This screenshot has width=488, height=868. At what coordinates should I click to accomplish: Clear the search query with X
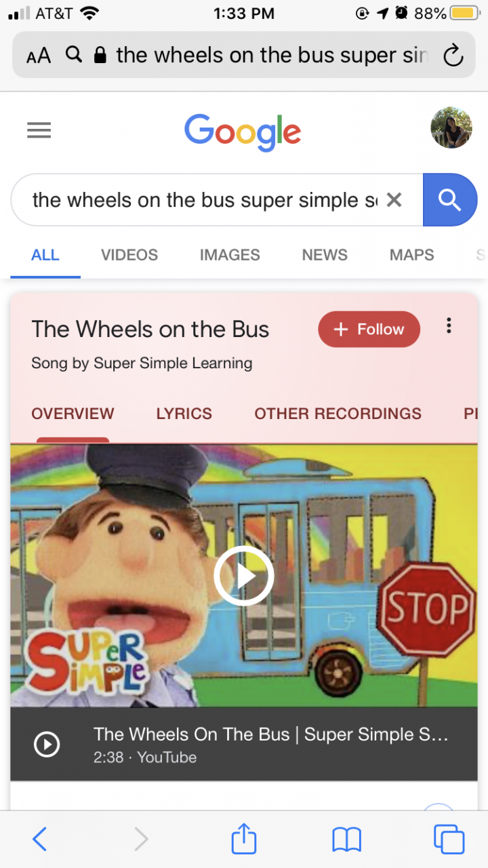coord(394,200)
